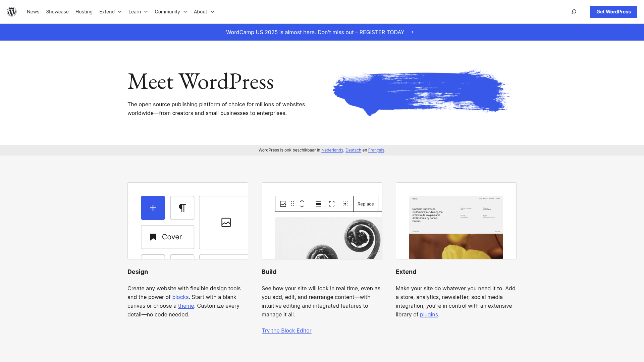Open Try the Block Editor link

click(x=286, y=330)
